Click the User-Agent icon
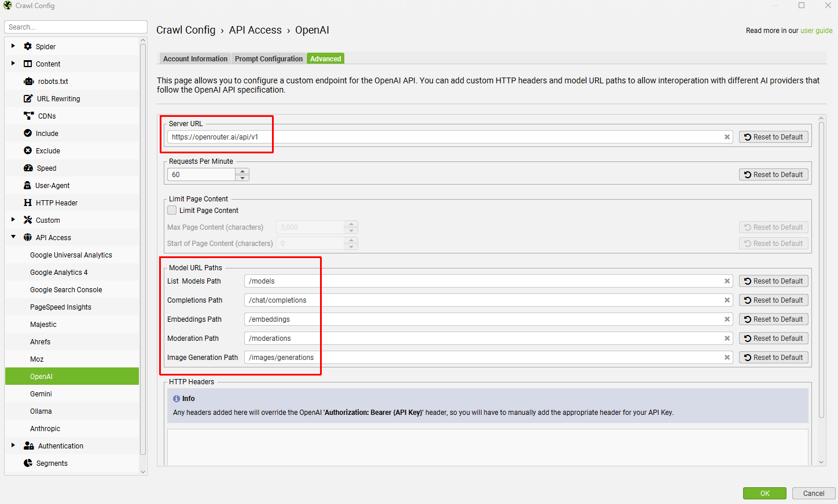The width and height of the screenshot is (838, 504). tap(27, 185)
